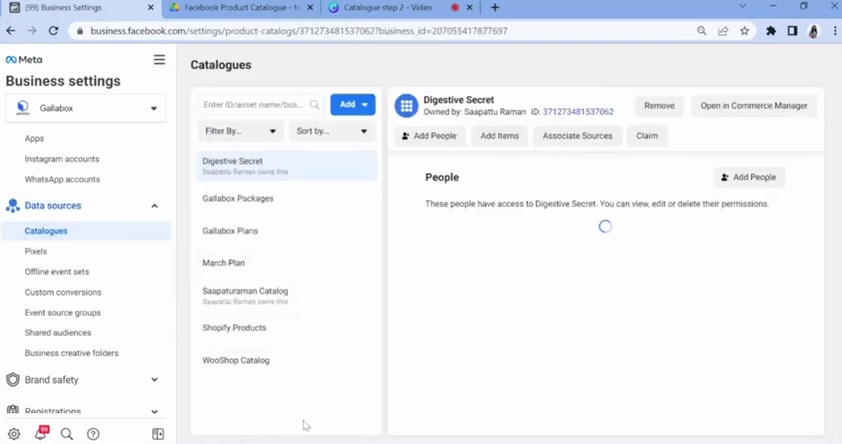842x444 pixels.
Task: Click Associate Sources button
Action: [577, 136]
